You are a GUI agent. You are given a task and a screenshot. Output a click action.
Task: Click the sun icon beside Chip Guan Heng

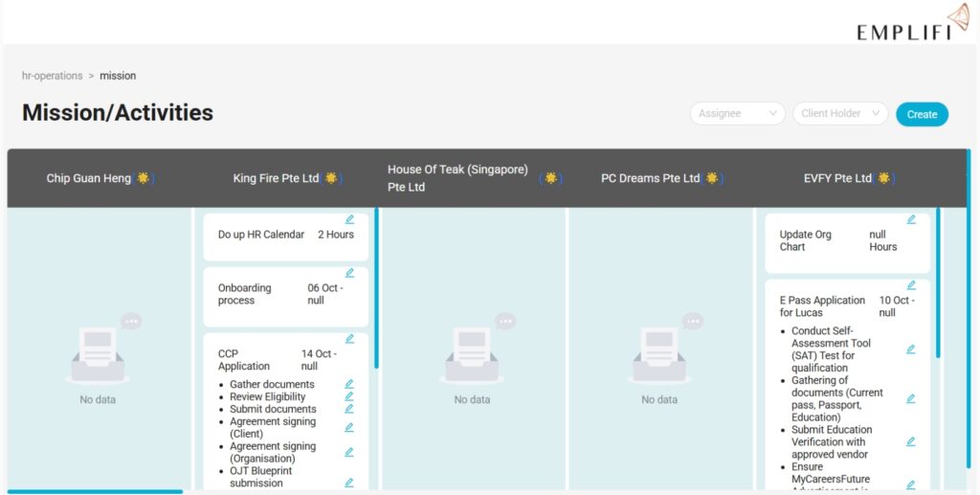coord(143,178)
